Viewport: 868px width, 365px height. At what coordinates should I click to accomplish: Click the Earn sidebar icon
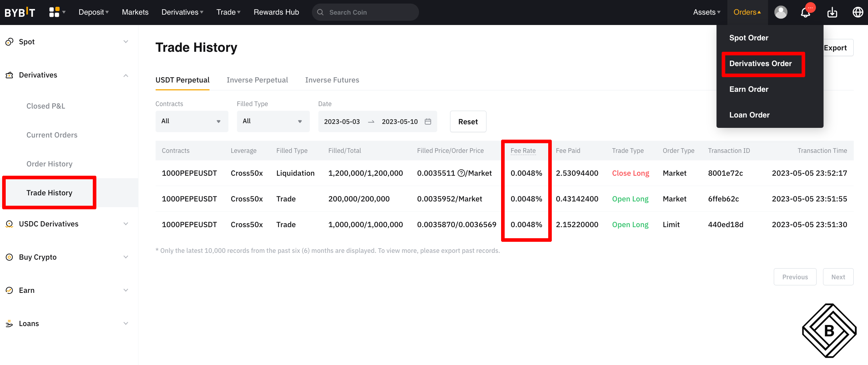[x=10, y=290]
